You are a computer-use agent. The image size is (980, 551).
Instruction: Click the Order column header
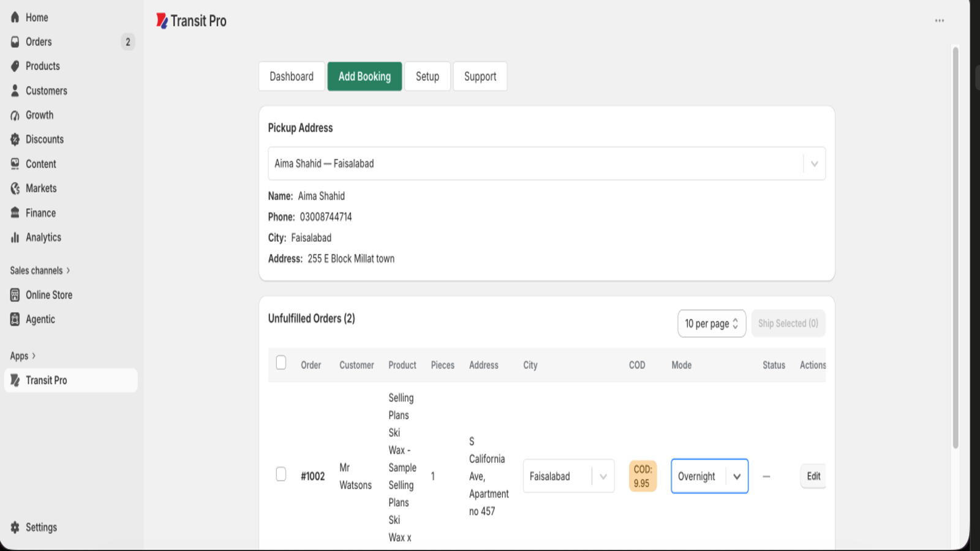(311, 365)
